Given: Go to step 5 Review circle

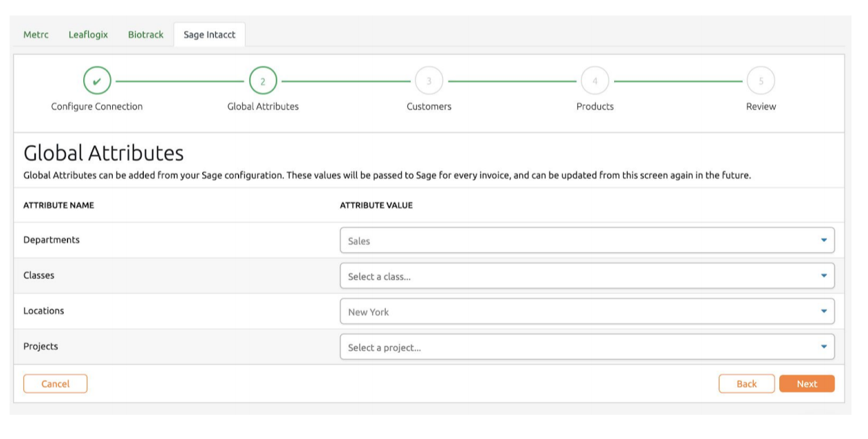Looking at the screenshot, I should [x=761, y=81].
